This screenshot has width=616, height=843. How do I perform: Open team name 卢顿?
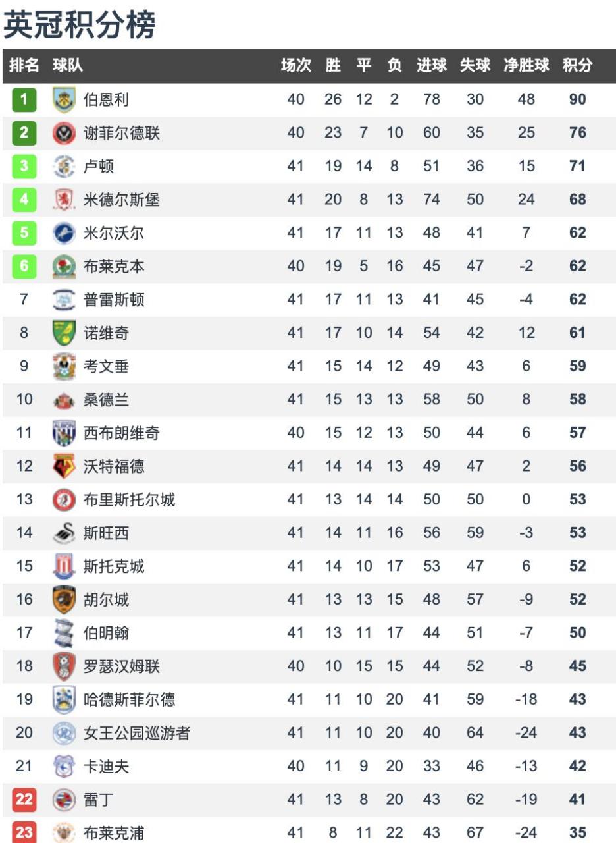(x=99, y=167)
